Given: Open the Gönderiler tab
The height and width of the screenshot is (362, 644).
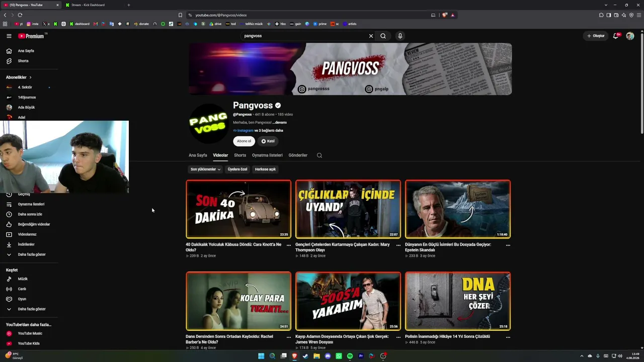Looking at the screenshot, I should pos(298,155).
